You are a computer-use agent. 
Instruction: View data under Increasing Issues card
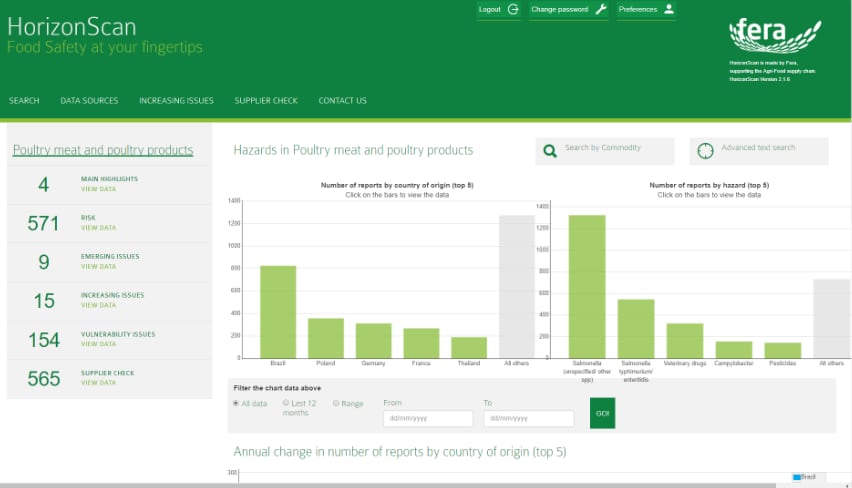point(98,305)
